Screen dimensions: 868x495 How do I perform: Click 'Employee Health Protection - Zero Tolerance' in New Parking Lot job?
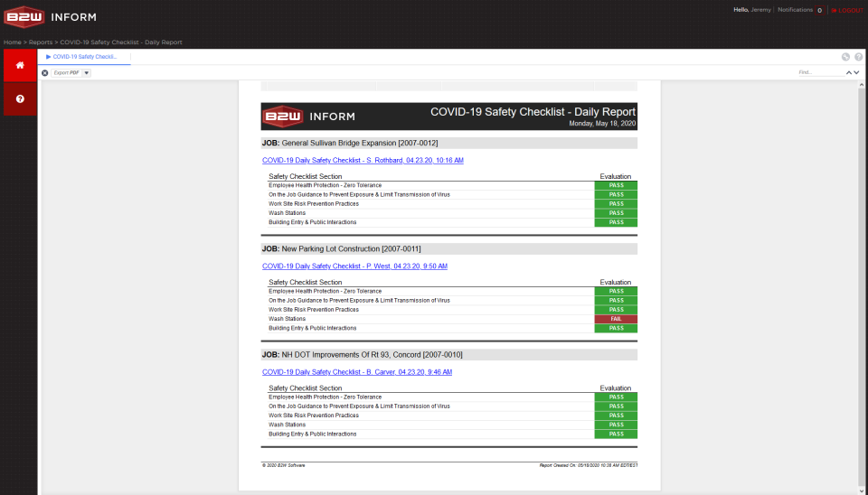(325, 292)
